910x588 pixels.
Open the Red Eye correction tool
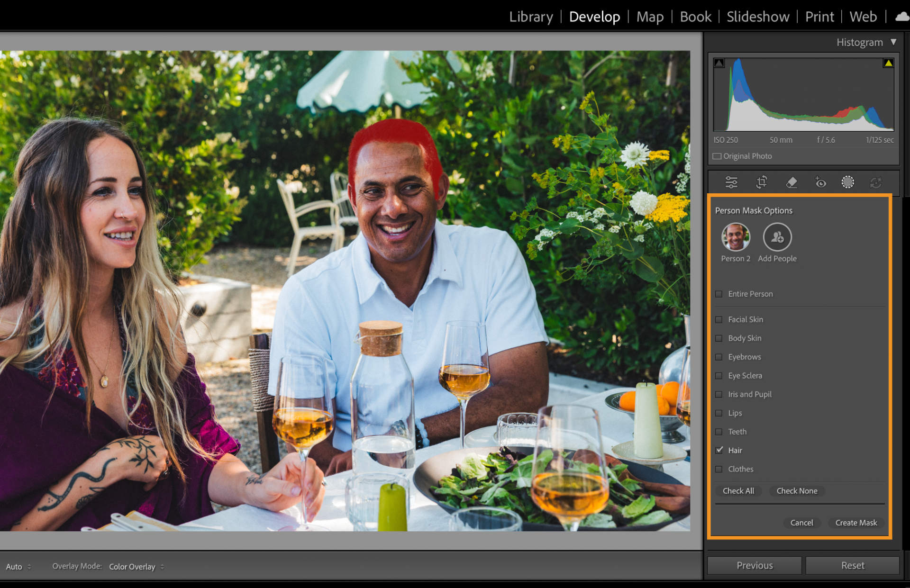820,182
